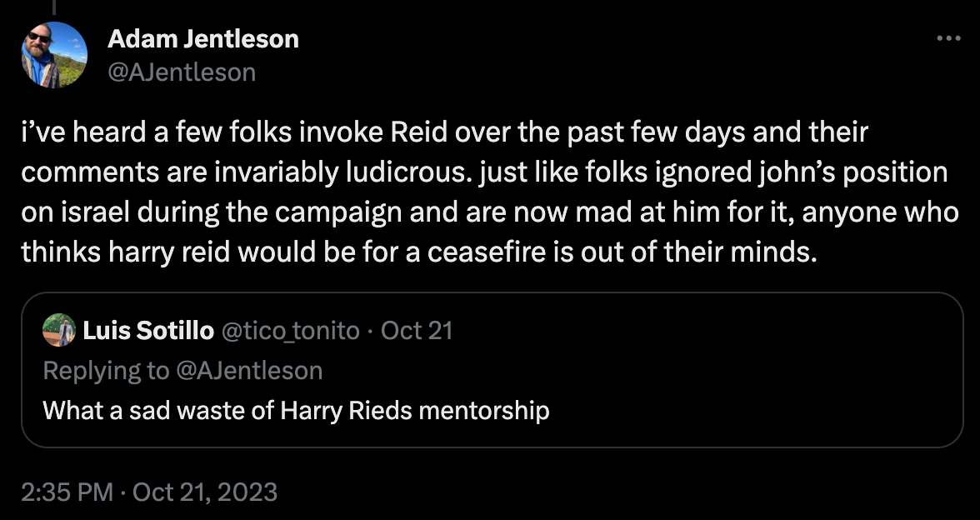Click the Oct 21, 2023 date link
The height and width of the screenshot is (520, 980).
(204, 493)
